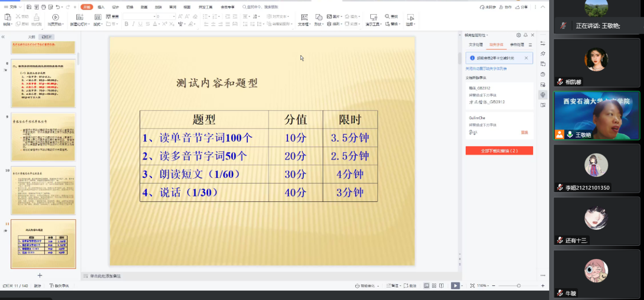Screen dimensions: 644x300
Task: Insert a text box via 文本框 icon
Action: click(x=304, y=18)
